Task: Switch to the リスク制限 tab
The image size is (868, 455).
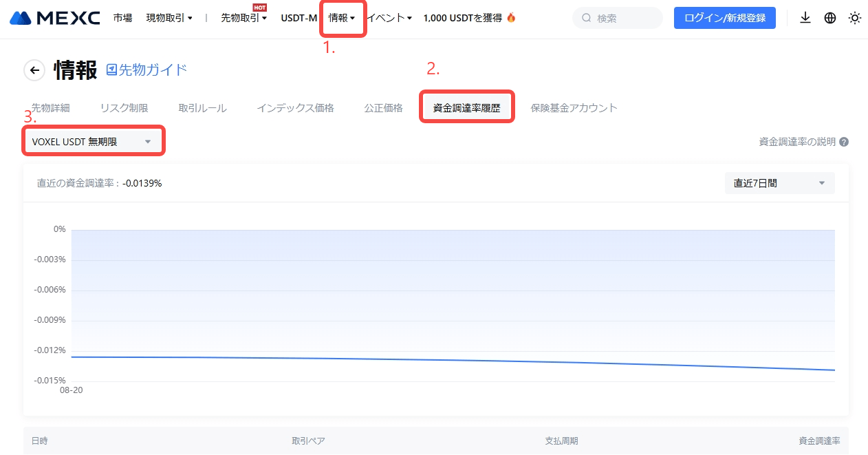Action: click(124, 108)
